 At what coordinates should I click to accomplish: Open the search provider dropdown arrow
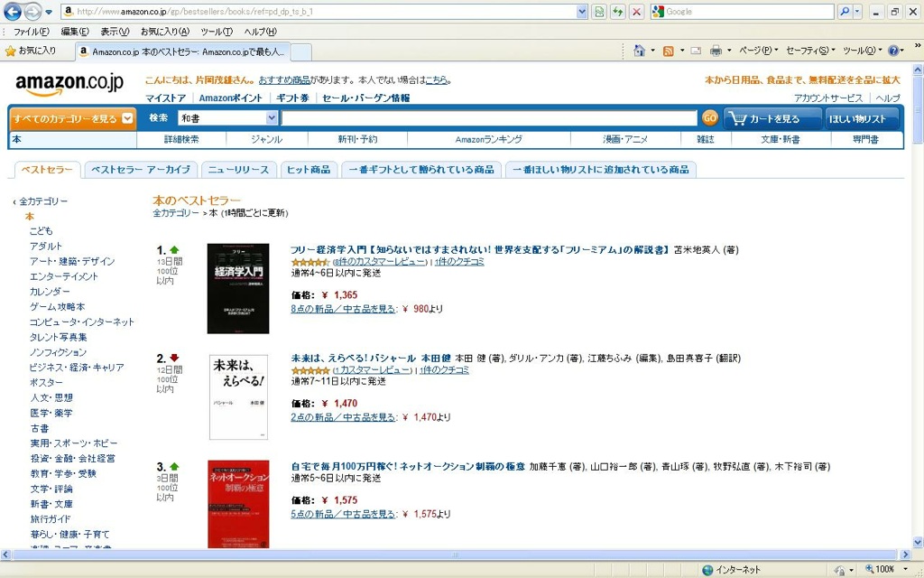click(858, 11)
